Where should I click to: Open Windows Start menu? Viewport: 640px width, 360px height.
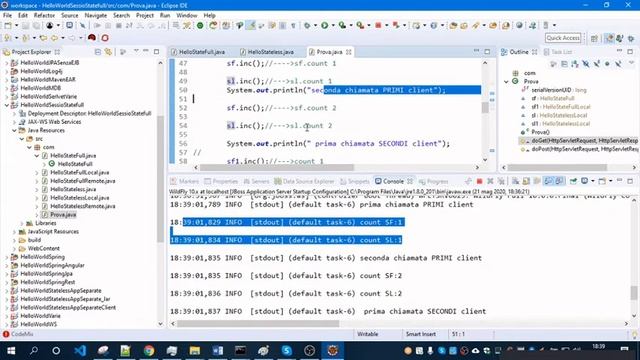tap(11, 350)
